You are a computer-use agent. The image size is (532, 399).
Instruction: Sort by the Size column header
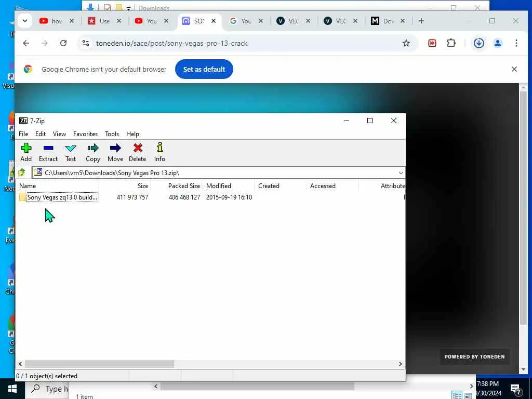coord(143,186)
